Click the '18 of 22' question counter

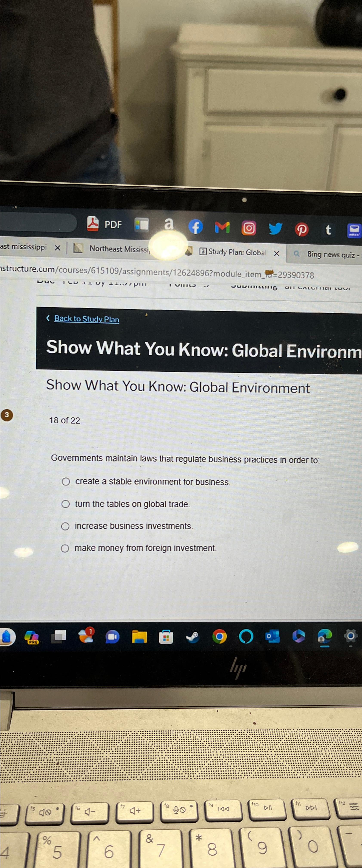pos(65,420)
